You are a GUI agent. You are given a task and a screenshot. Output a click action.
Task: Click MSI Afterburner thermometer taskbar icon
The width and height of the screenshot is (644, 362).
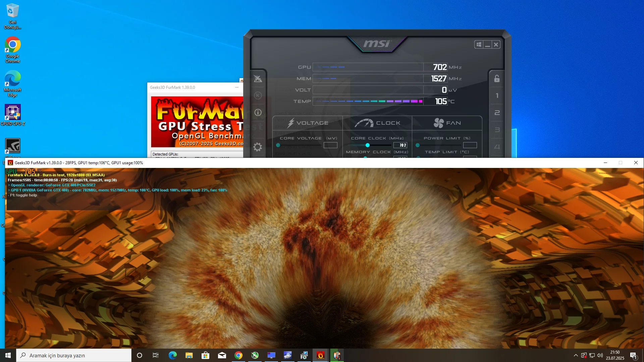(337, 355)
